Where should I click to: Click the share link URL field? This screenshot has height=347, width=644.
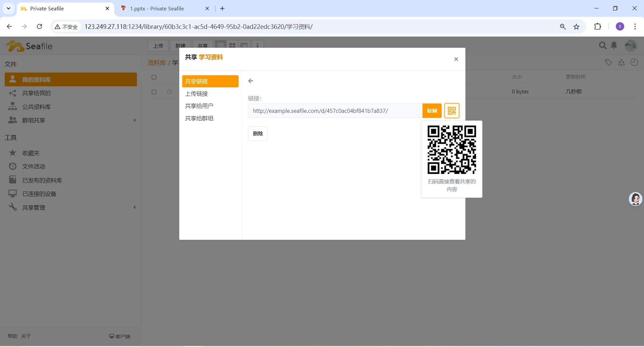[335, 111]
